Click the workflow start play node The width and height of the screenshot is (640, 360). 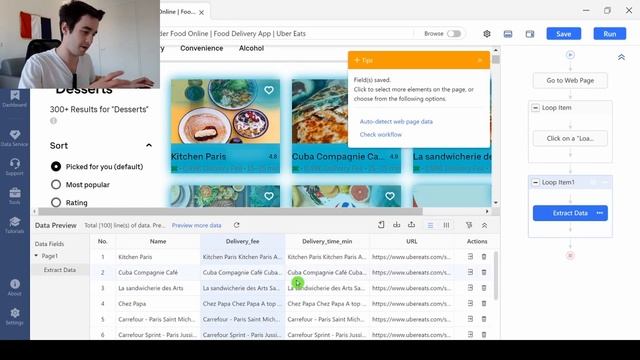[x=570, y=55]
